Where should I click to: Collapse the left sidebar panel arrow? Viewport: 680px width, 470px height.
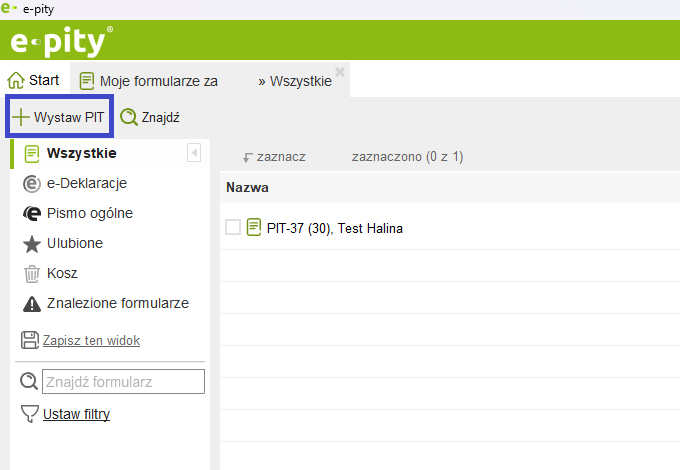coord(194,153)
